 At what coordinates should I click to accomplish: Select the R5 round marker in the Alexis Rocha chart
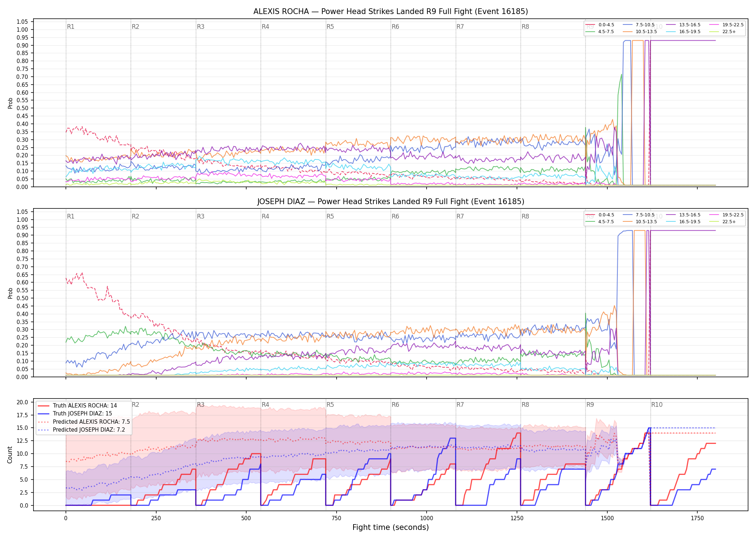pos(330,27)
